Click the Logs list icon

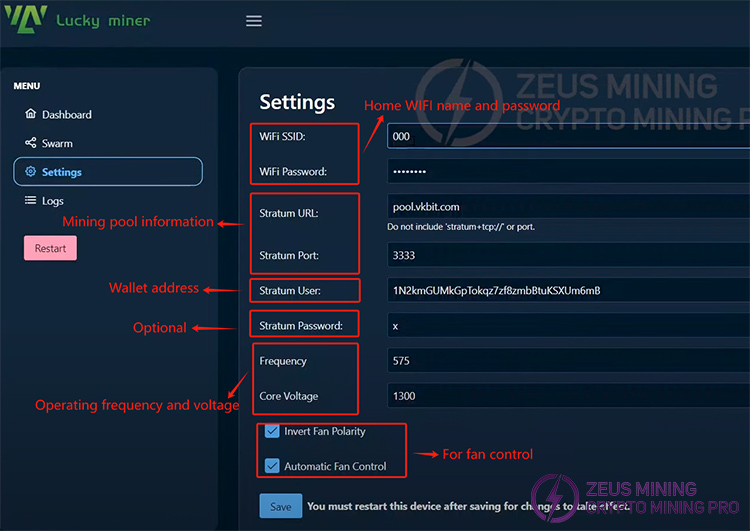tap(31, 200)
